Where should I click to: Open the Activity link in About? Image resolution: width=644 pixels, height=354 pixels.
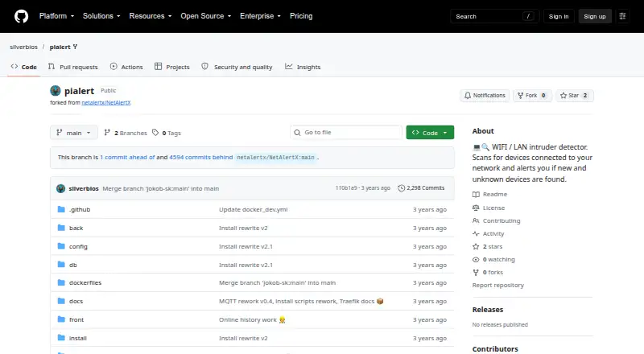(x=489, y=233)
